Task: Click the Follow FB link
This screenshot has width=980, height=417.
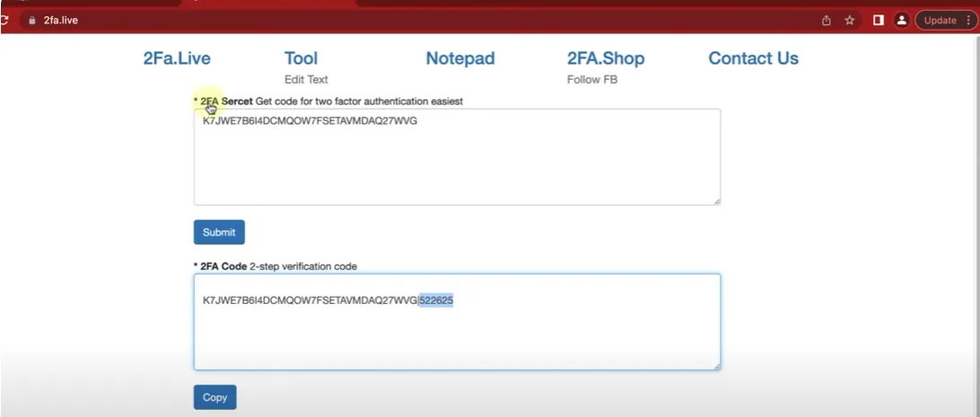Action: pos(591,80)
